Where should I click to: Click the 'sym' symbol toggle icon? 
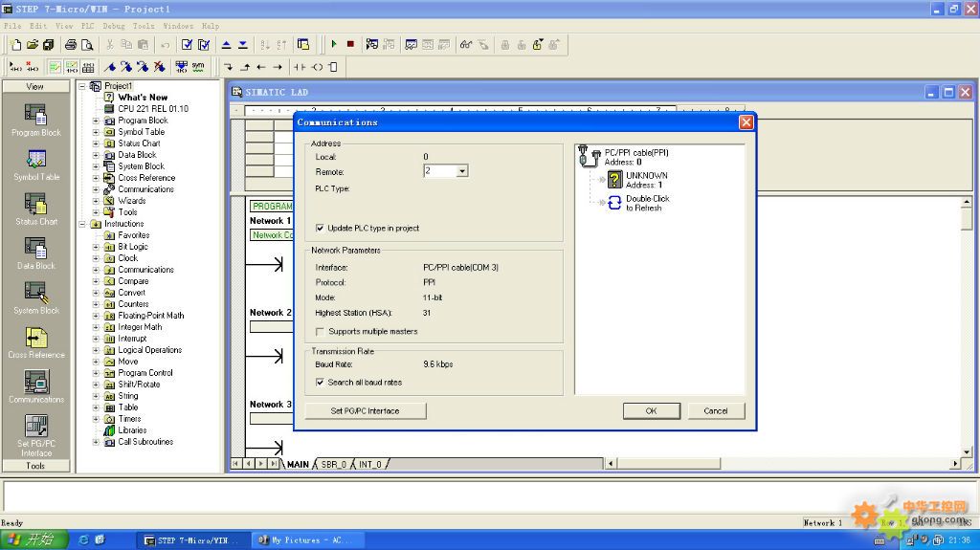(x=198, y=67)
